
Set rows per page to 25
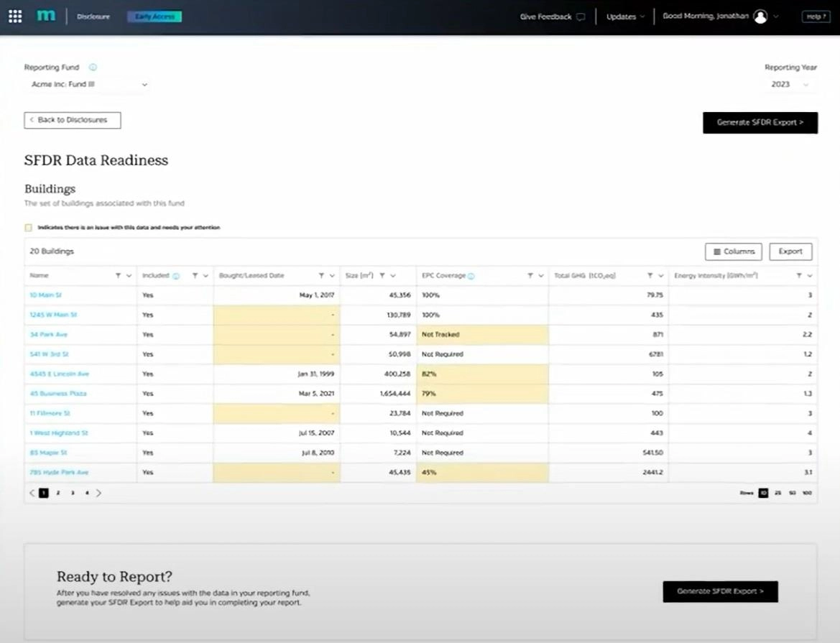[777, 493]
